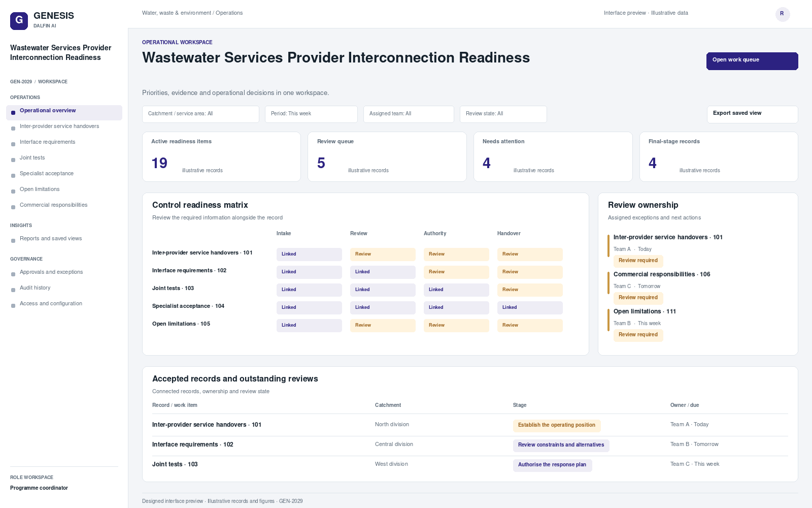Click the Handover column header
The height and width of the screenshot is (508, 812).
click(509, 234)
